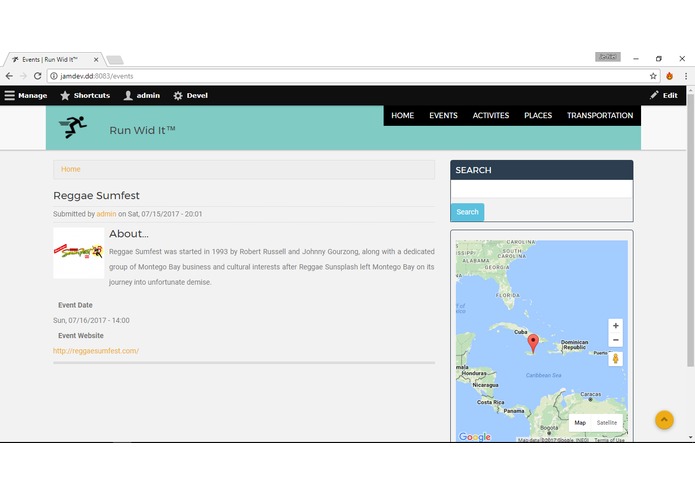Click the Event Website label
Image resolution: width=695 pixels, height=494 pixels.
[x=81, y=336]
